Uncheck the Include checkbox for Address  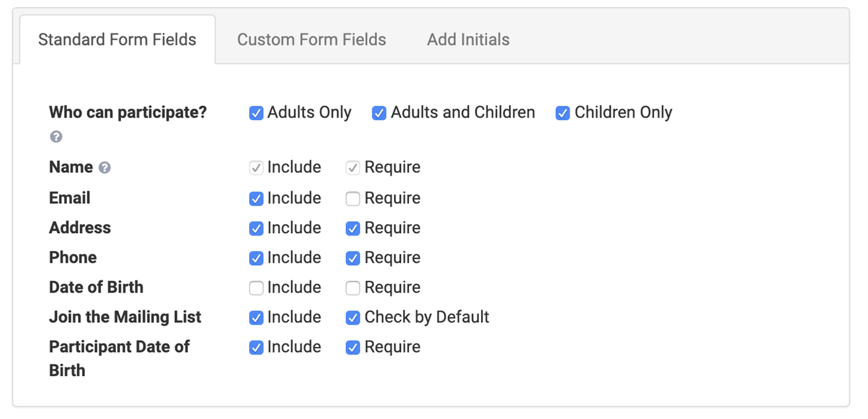256,228
